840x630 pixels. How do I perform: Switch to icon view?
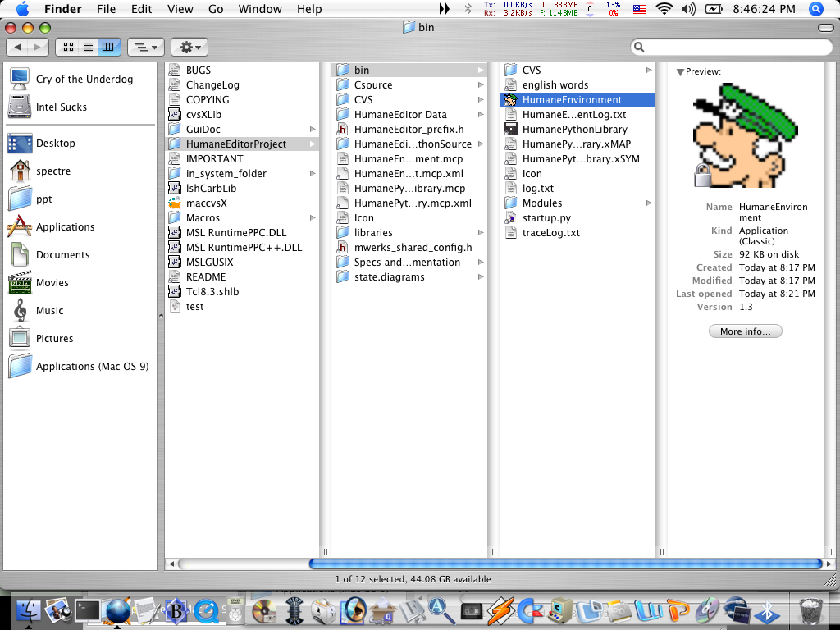pos(68,47)
